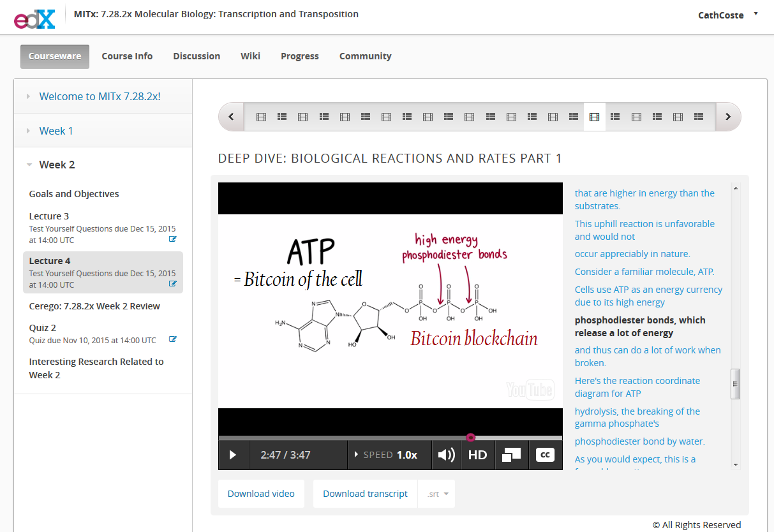Click highlighted transcript line "phosphodiester bonds, which release"
The image size is (774, 532).
[640, 327]
